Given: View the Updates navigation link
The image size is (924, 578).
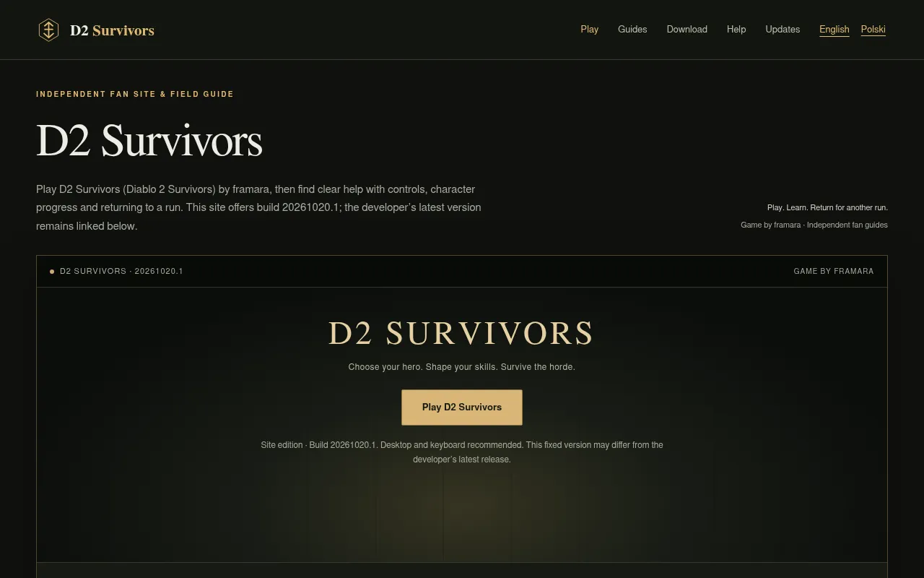Looking at the screenshot, I should pyautogui.click(x=783, y=30).
